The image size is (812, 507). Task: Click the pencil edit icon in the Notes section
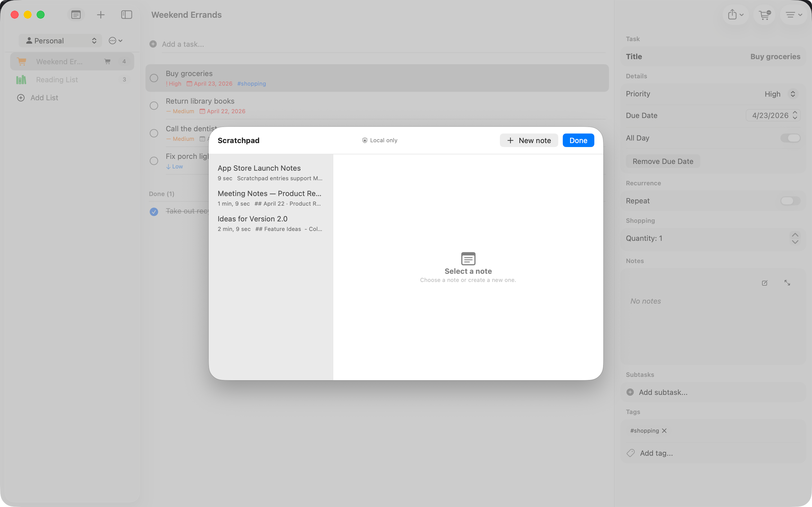pyautogui.click(x=765, y=283)
